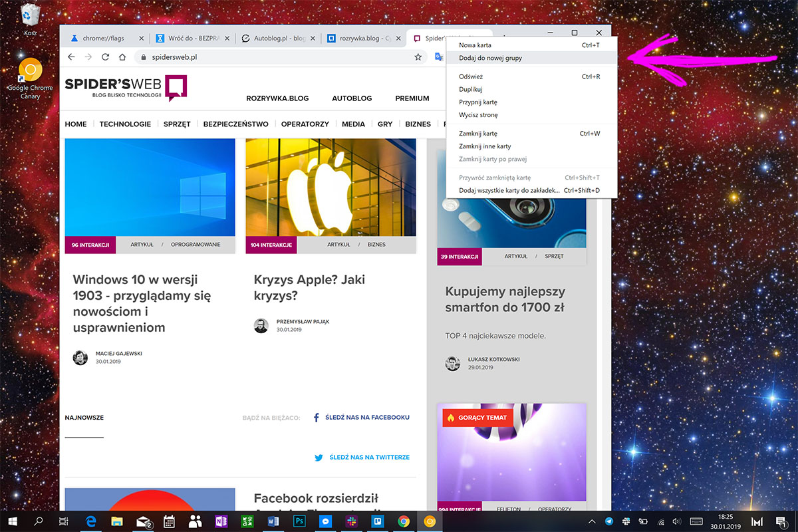Click the padlock icon beside spidersweb.pl

(142, 57)
